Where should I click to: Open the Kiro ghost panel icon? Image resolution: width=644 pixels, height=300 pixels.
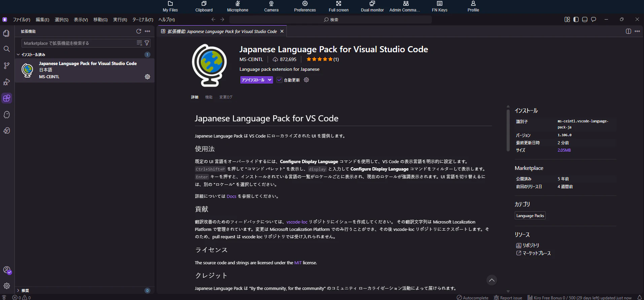click(x=6, y=115)
